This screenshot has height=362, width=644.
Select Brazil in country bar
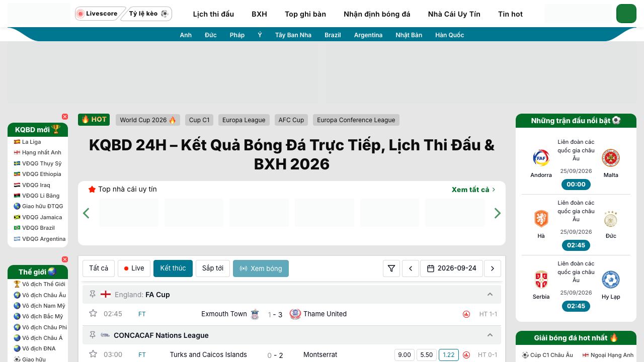[x=333, y=35]
